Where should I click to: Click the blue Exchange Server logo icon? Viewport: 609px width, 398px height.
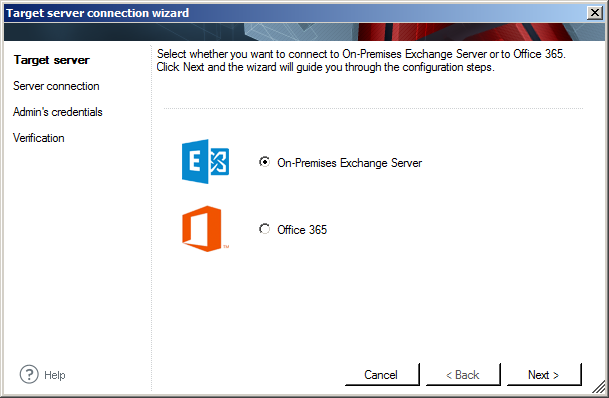pyautogui.click(x=205, y=161)
